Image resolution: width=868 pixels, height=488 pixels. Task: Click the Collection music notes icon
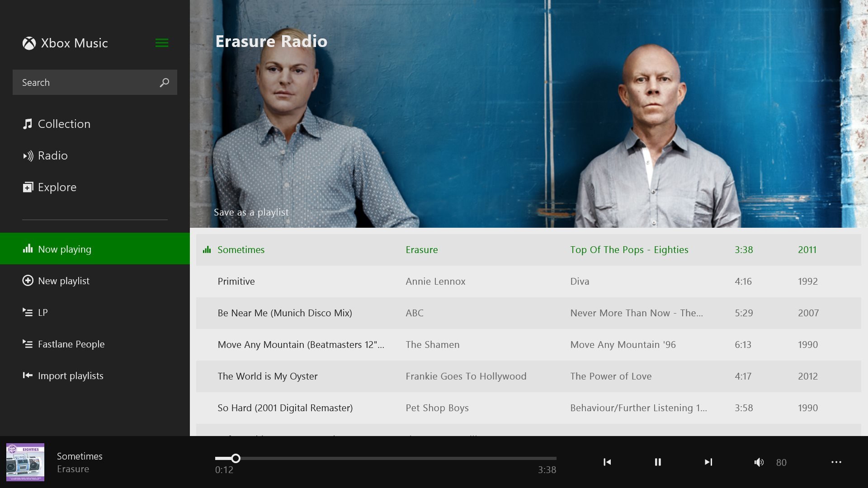[x=28, y=123]
